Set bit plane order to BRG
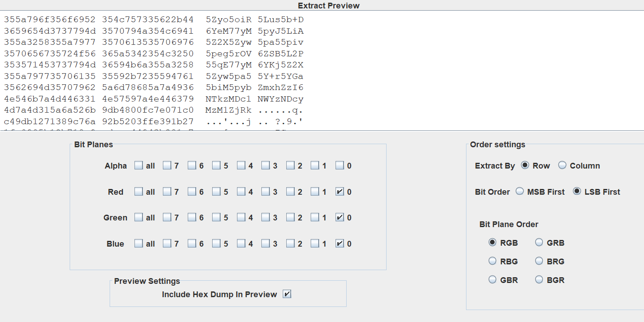Viewport: 644px width, 322px height. [539, 261]
